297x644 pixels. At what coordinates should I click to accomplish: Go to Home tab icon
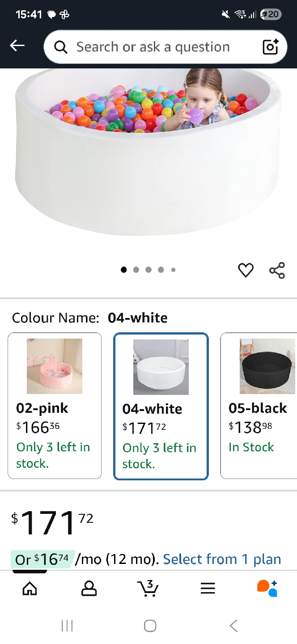coord(30,589)
